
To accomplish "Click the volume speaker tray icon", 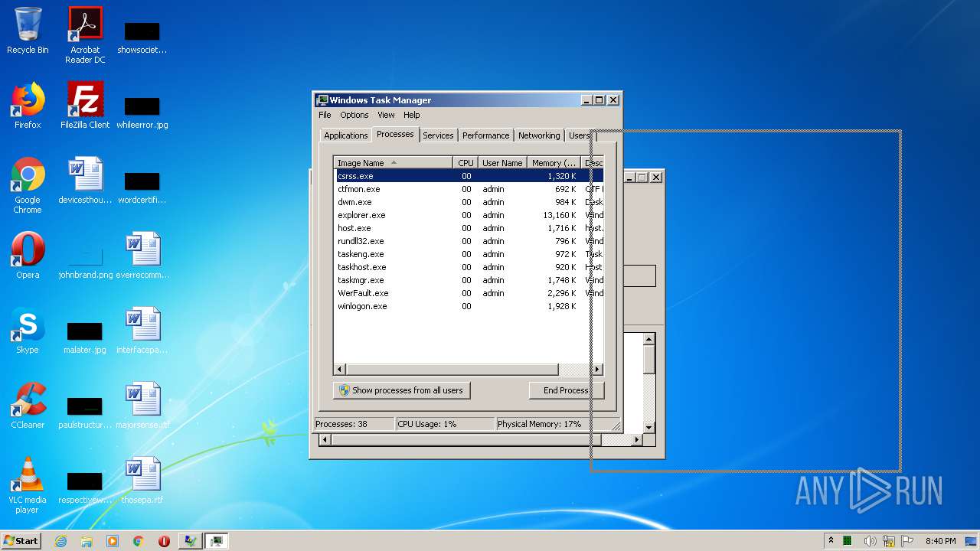I will tap(871, 541).
